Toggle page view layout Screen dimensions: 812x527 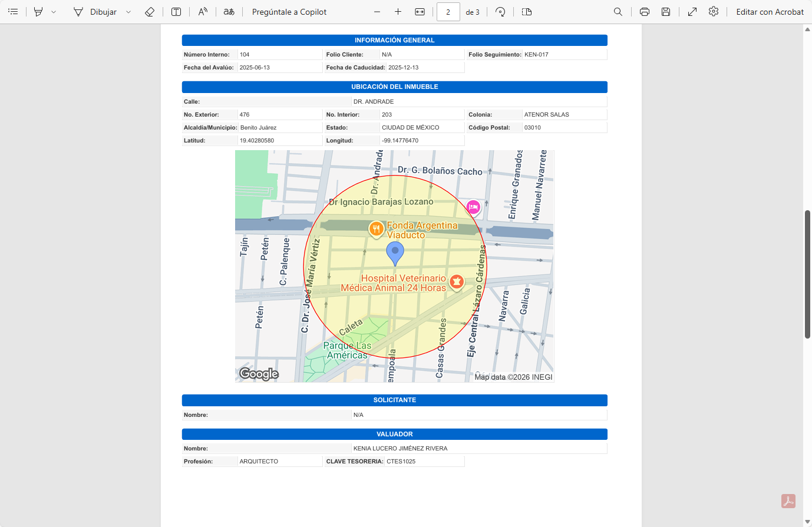527,12
